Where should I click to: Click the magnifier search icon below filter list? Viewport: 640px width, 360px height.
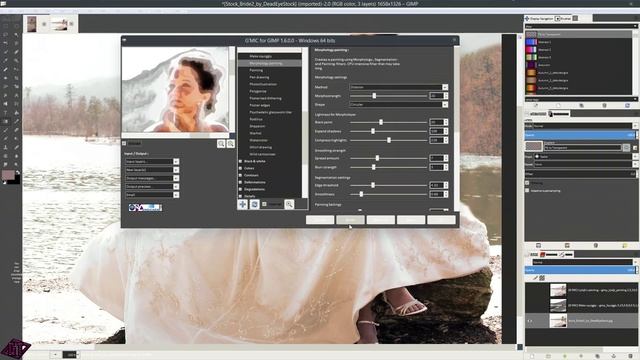coord(289,204)
